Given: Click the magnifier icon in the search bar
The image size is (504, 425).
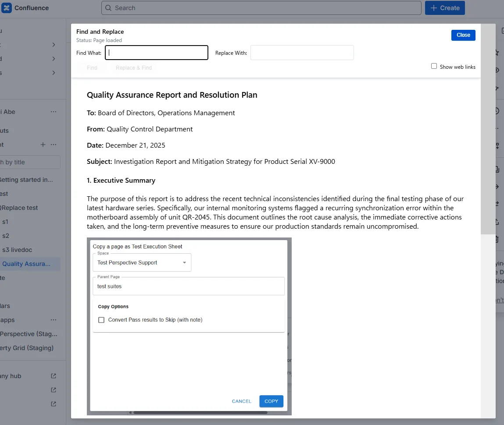Looking at the screenshot, I should (x=108, y=8).
